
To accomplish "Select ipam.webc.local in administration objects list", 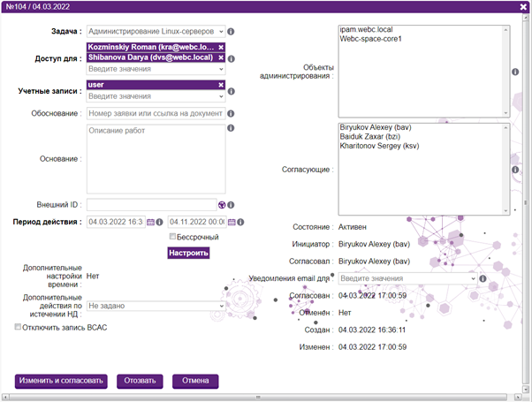I will (367, 31).
